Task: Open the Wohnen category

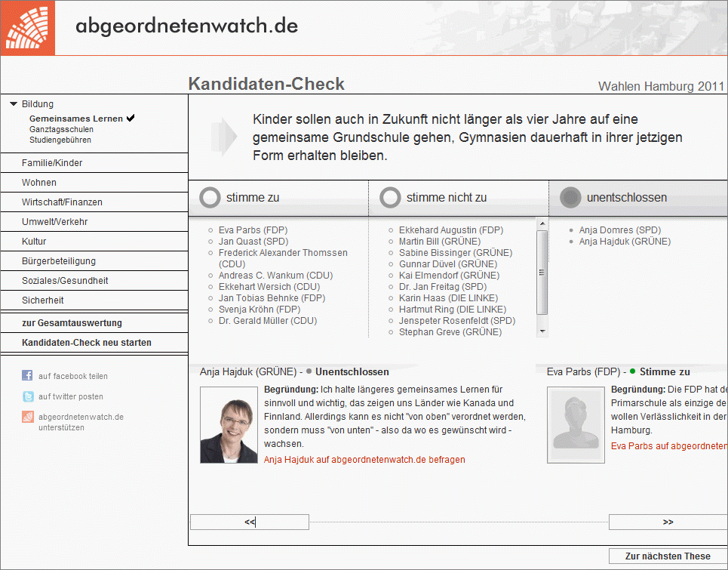Action: (x=94, y=182)
